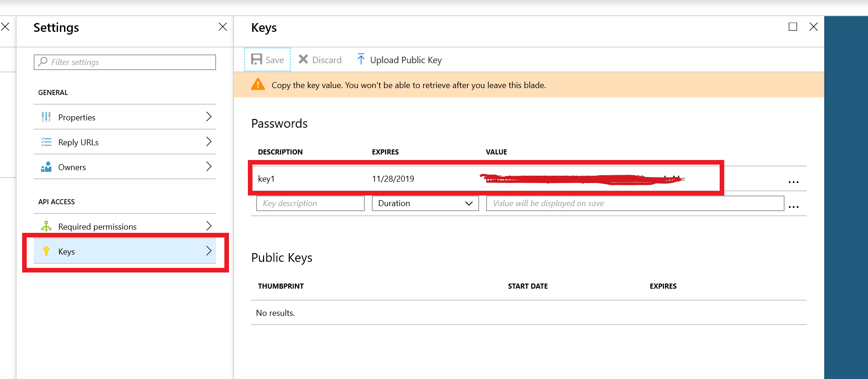
Task: Open the Duration dropdown
Action: 425,203
